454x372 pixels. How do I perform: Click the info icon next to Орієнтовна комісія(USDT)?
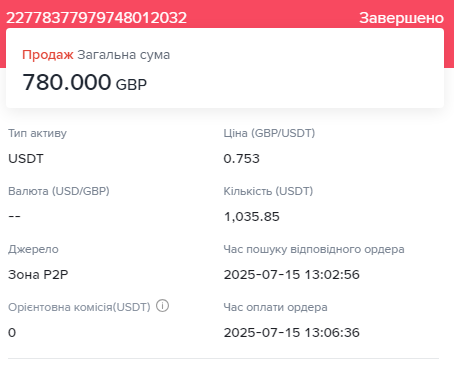tap(163, 306)
